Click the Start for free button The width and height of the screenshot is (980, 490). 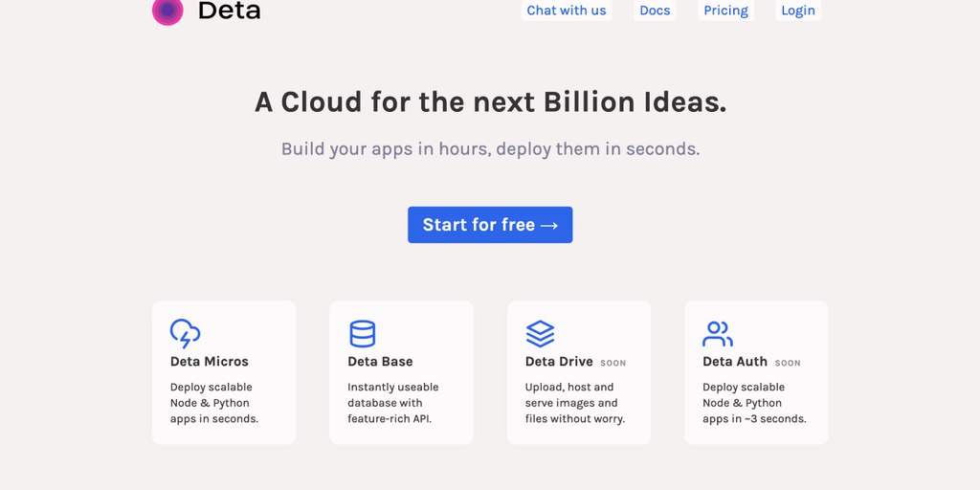pos(490,225)
